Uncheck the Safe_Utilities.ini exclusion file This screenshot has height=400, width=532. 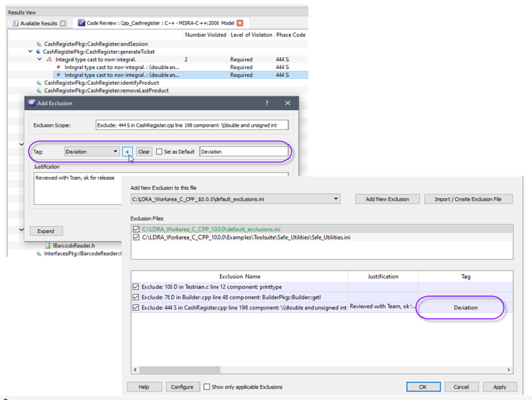(x=137, y=237)
